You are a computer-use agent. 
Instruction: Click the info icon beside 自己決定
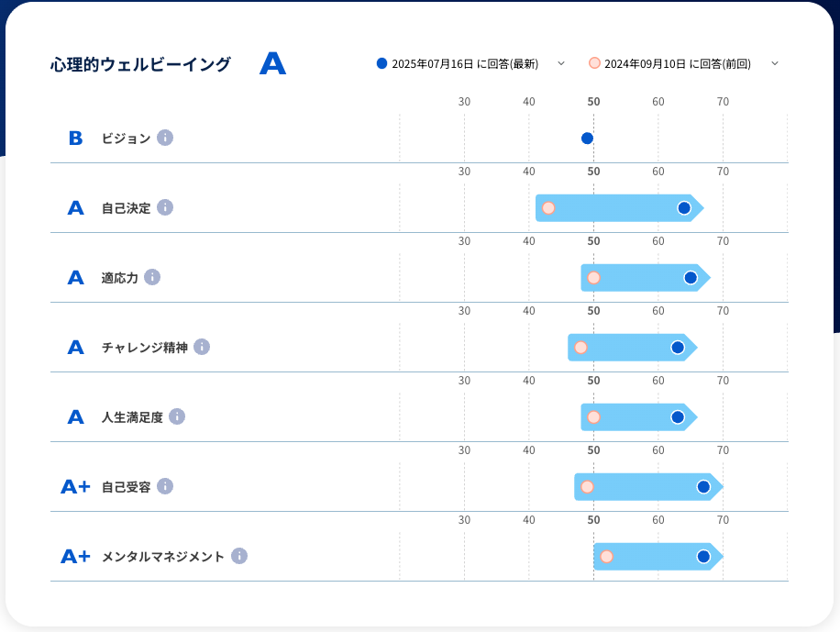pos(165,207)
